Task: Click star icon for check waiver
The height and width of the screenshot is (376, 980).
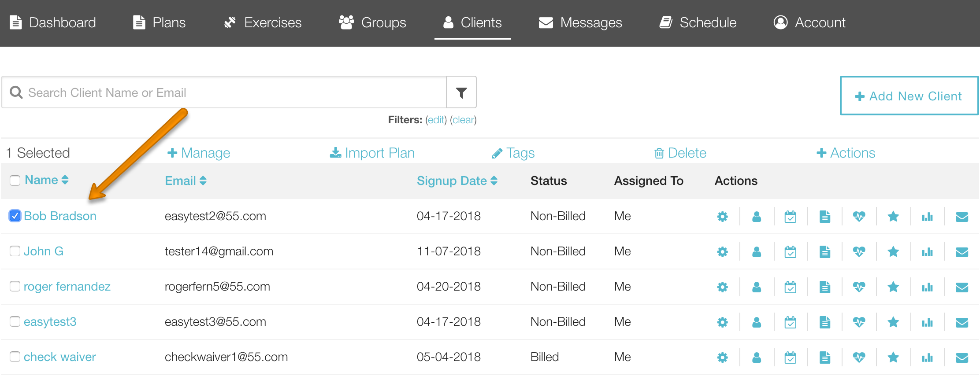Action: (x=893, y=357)
